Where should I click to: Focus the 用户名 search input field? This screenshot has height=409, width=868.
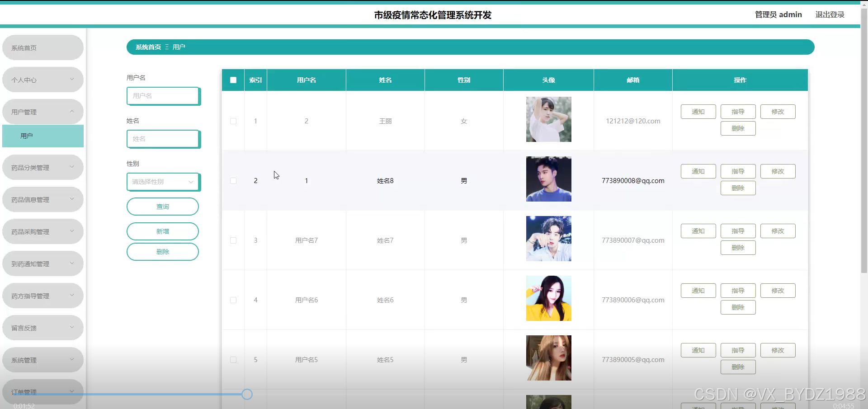click(163, 96)
